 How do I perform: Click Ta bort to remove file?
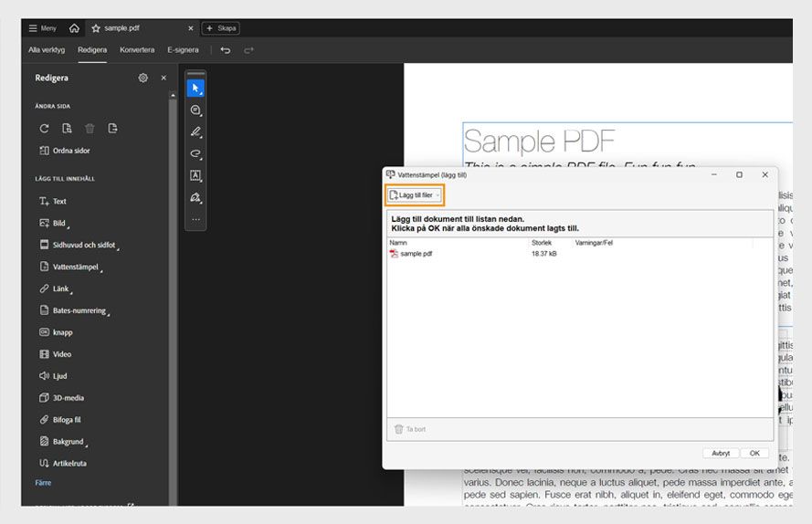click(x=410, y=429)
